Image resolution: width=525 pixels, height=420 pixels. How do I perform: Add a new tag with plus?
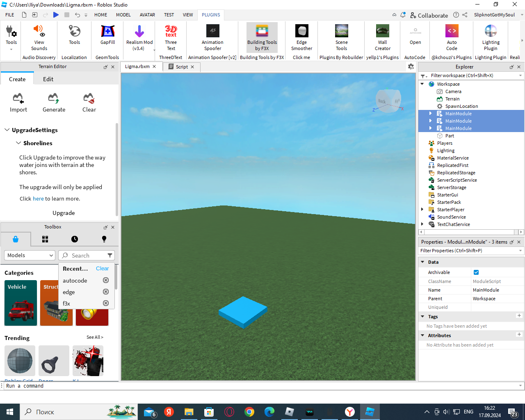pyautogui.click(x=519, y=316)
